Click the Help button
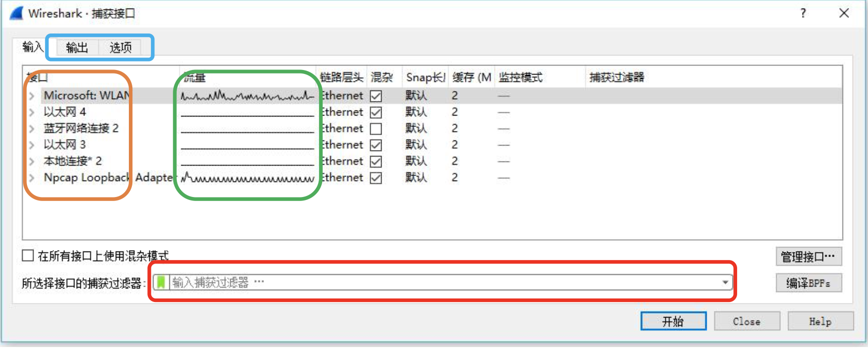The height and width of the screenshot is (348, 868). coord(820,321)
